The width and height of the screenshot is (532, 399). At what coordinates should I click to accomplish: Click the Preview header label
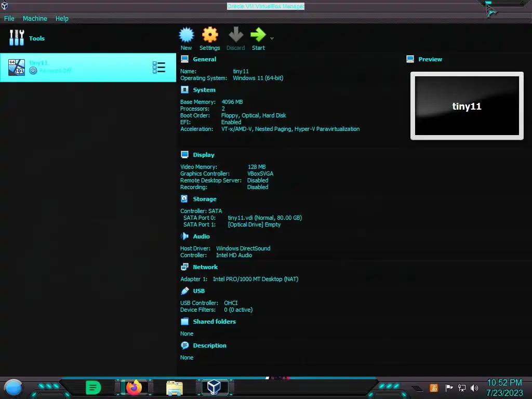[x=430, y=59]
